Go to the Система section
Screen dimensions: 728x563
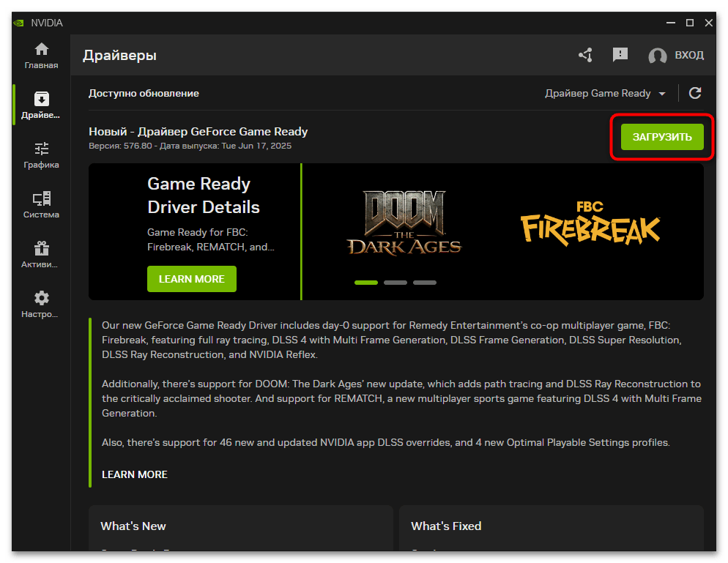41,205
